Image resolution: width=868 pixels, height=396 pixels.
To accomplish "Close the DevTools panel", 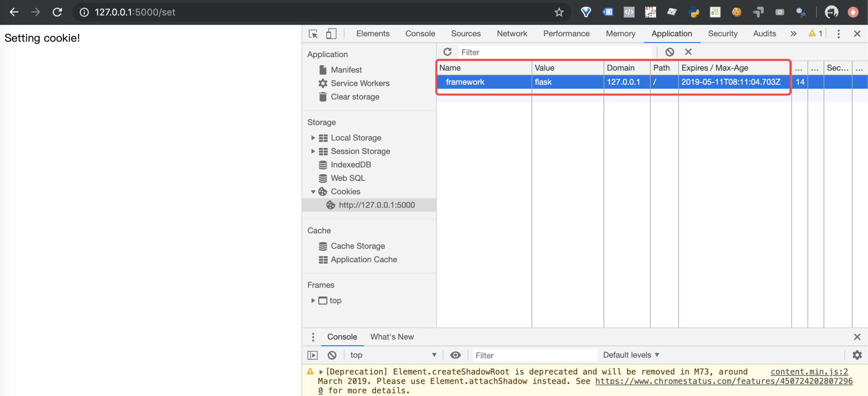I will pos(857,34).
